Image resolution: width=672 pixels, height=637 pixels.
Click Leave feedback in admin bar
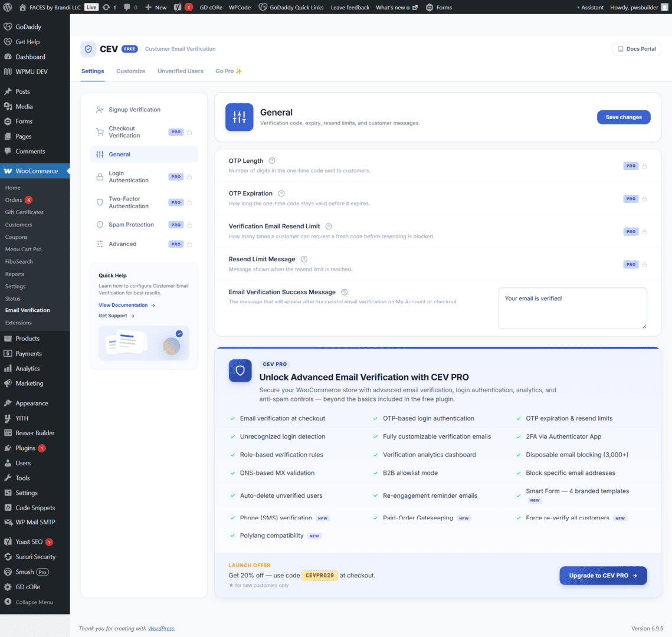click(x=350, y=7)
